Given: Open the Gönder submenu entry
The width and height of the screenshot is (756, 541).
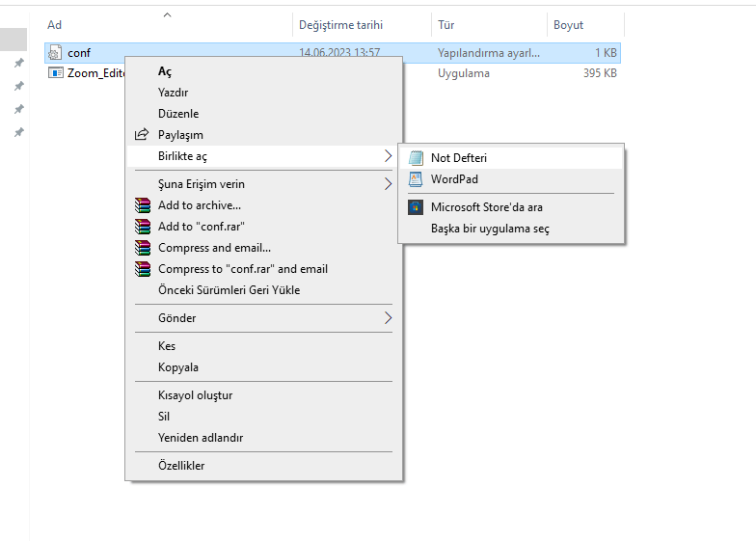Looking at the screenshot, I should coord(264,318).
